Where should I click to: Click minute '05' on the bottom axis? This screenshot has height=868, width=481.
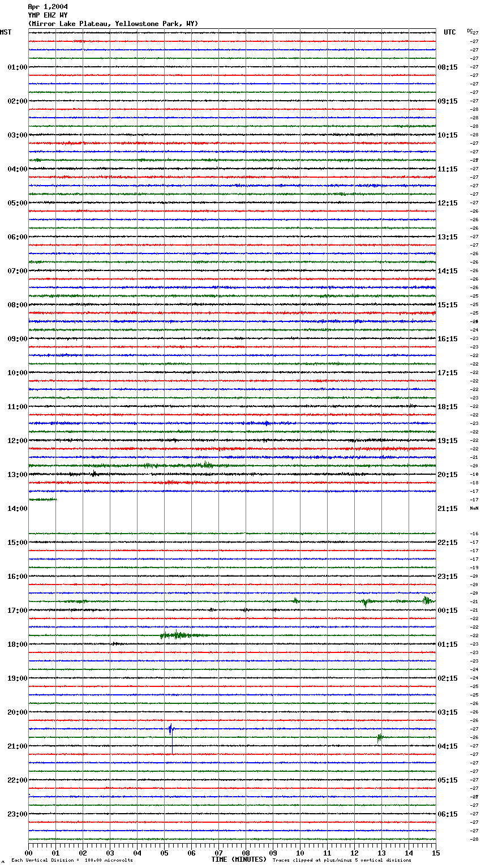tap(165, 853)
